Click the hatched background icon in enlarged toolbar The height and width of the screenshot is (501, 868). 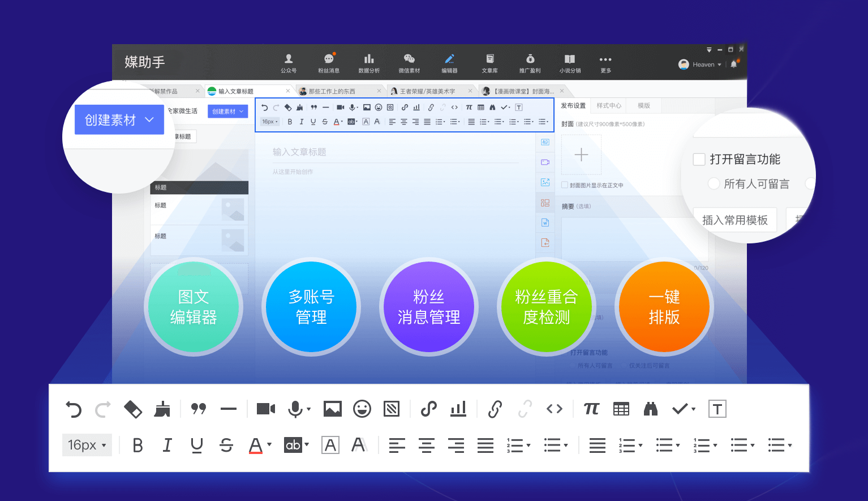[x=392, y=409]
